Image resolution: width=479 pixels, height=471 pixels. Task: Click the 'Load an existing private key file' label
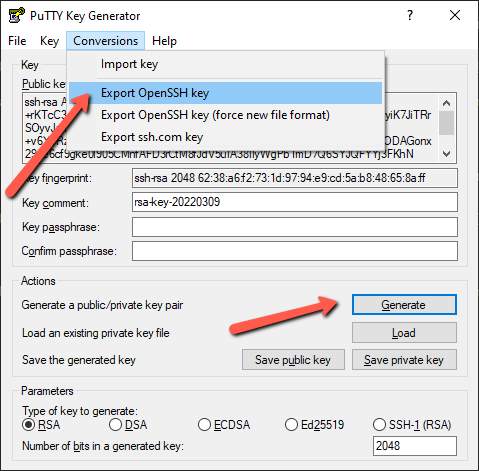(x=96, y=333)
